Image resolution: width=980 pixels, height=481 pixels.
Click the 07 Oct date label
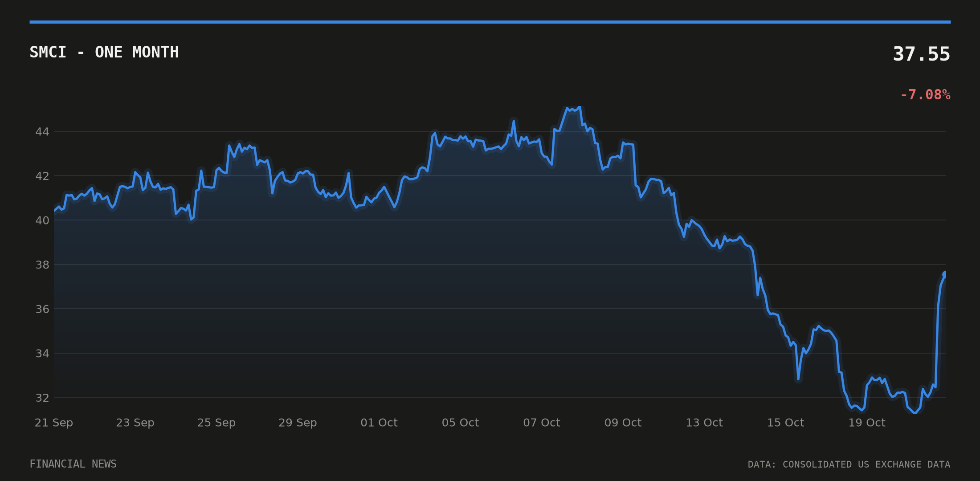[542, 423]
